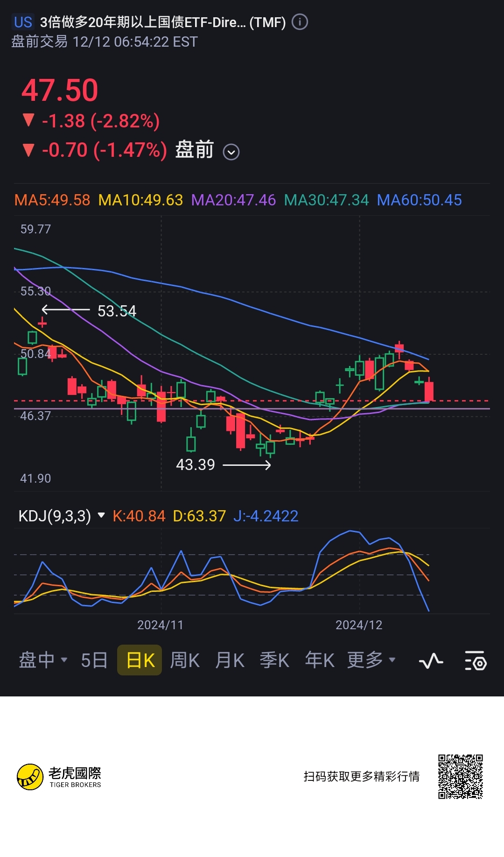The image size is (504, 857).
Task: Open the chart settings list icon
Action: (476, 660)
